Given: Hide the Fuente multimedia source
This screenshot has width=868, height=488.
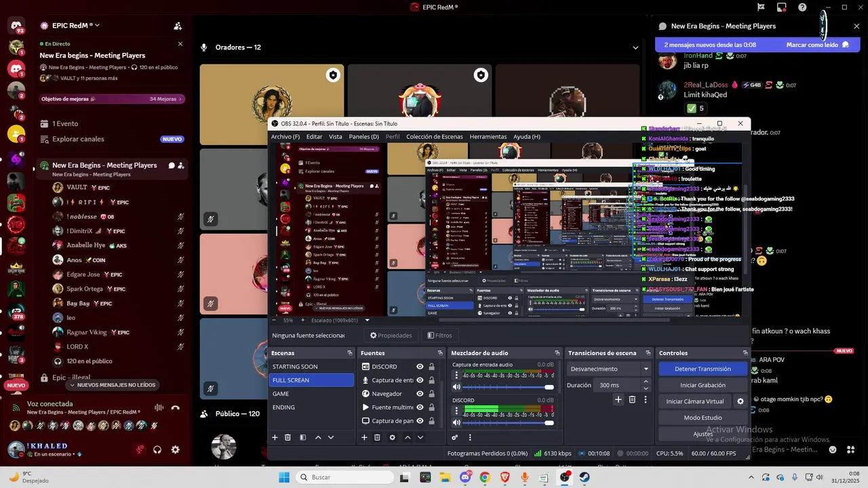Looking at the screenshot, I should [420, 407].
